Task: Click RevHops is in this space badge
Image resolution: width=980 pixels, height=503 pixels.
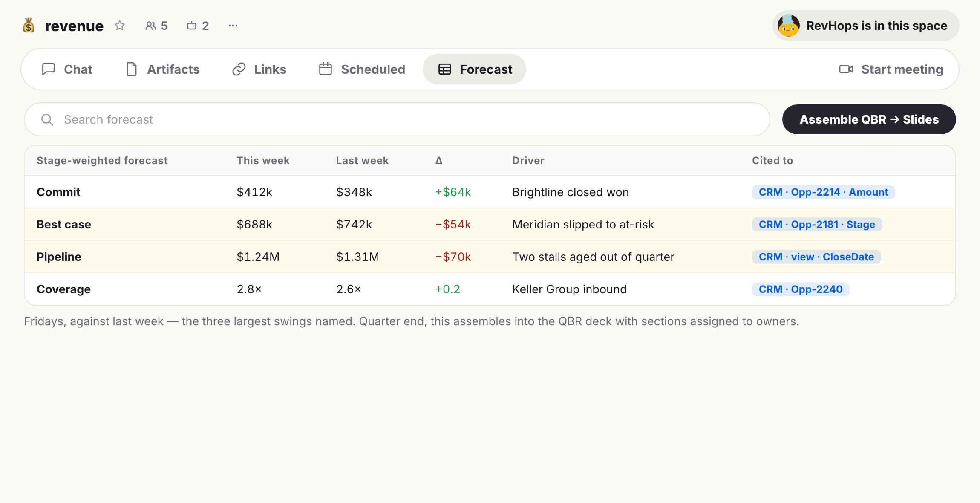Action: coord(865,26)
